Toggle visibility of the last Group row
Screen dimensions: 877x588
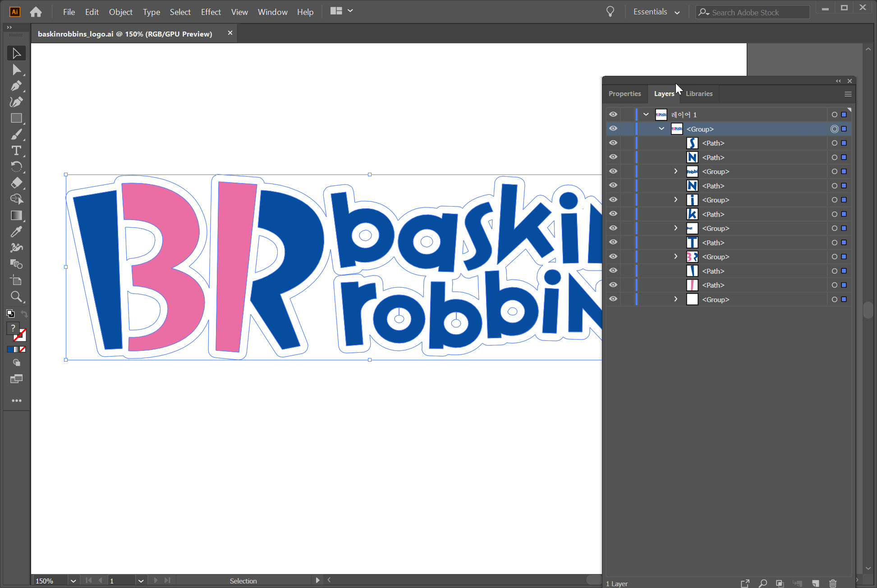[x=613, y=299]
